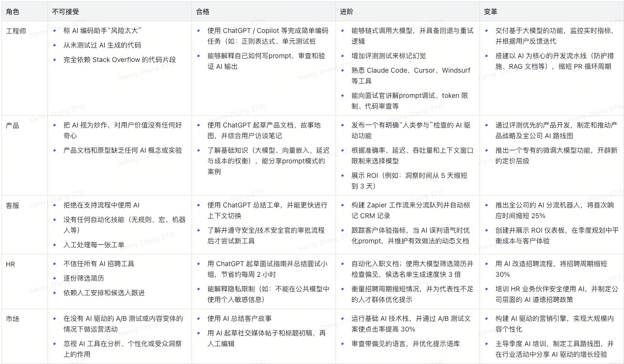Click text 发布一个有明确"人类参与"检查的 AI 驱动功能
This screenshot has width=624, height=364.
(x=411, y=130)
